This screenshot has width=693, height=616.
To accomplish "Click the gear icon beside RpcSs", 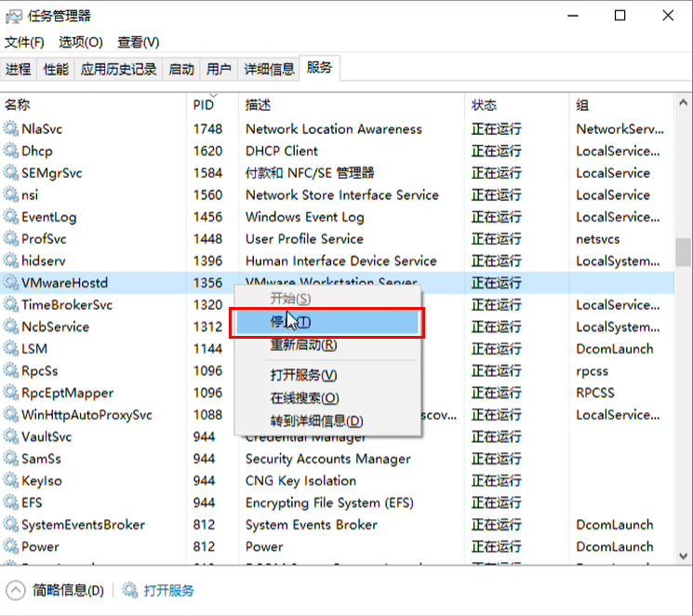I will coord(11,371).
